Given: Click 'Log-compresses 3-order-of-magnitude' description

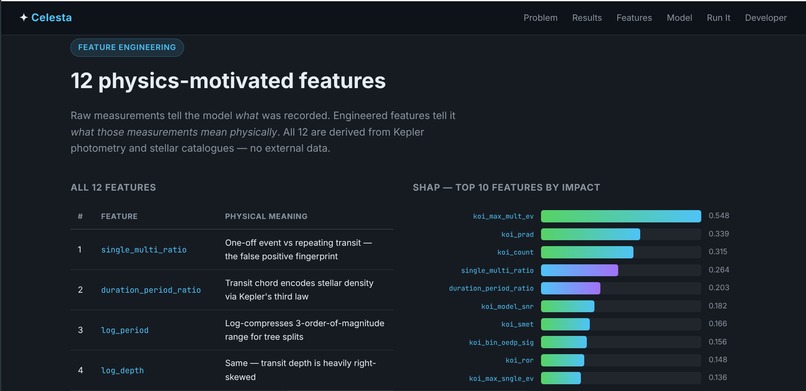Looking at the screenshot, I should [305, 330].
